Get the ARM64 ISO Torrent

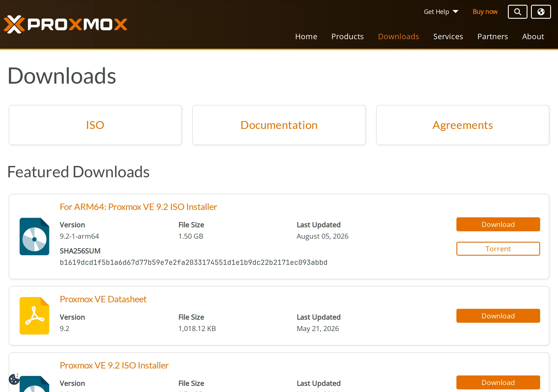pyautogui.click(x=498, y=249)
